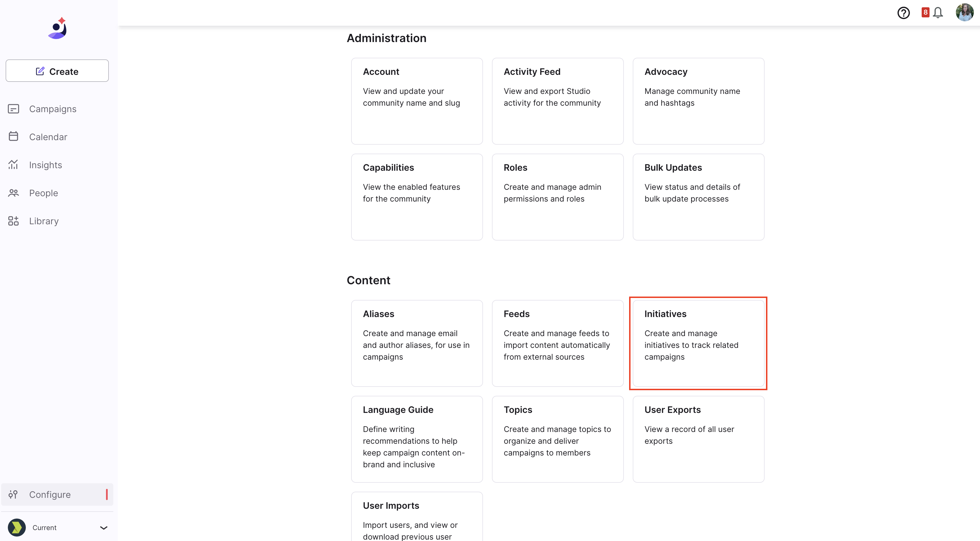Click the Campaigns sidebar icon

pyautogui.click(x=13, y=109)
